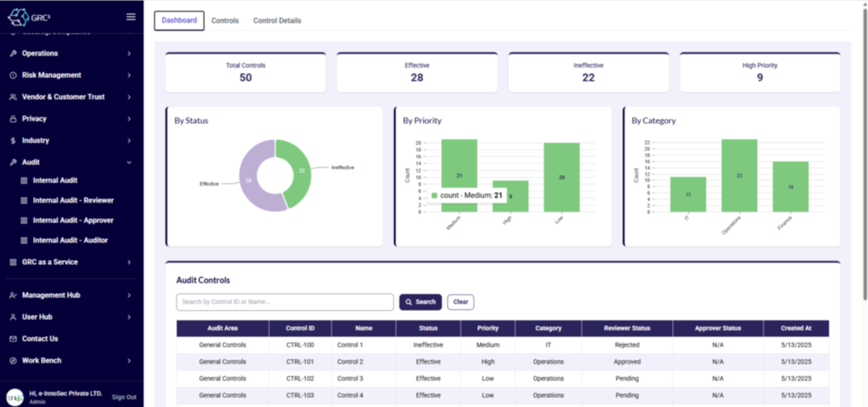Click the user avatar at sidebar bottom
The width and height of the screenshot is (868, 407).
coord(15,397)
